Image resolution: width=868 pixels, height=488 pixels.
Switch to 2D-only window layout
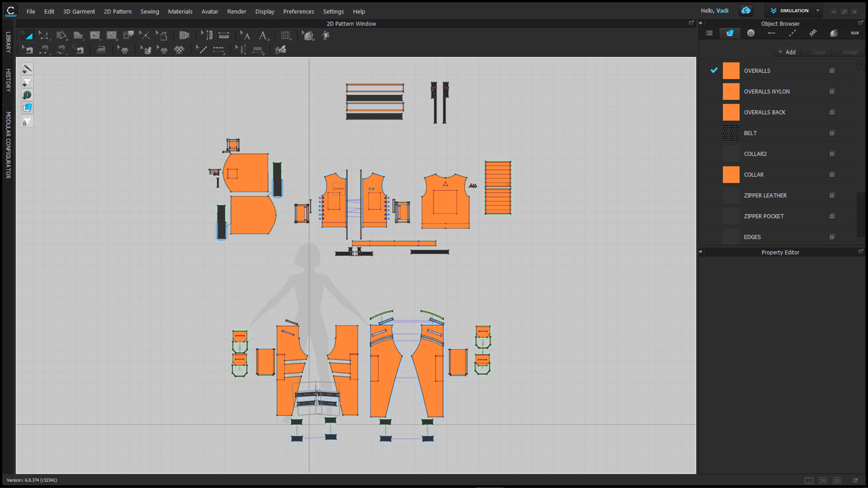[837, 480]
